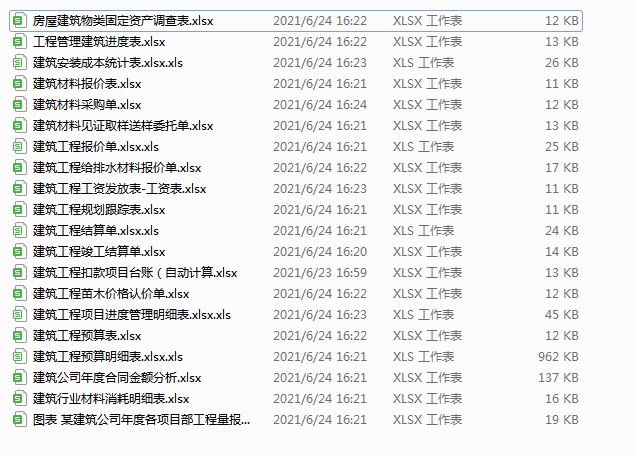The width and height of the screenshot is (636, 456).
Task: Click 建筑工程苗木价格认价单.xlsx file name
Action: click(x=111, y=294)
